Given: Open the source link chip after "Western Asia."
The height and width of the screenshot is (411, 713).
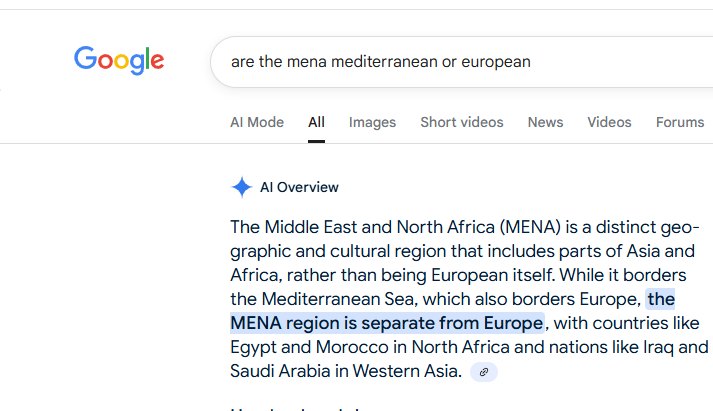Looking at the screenshot, I should (484, 372).
